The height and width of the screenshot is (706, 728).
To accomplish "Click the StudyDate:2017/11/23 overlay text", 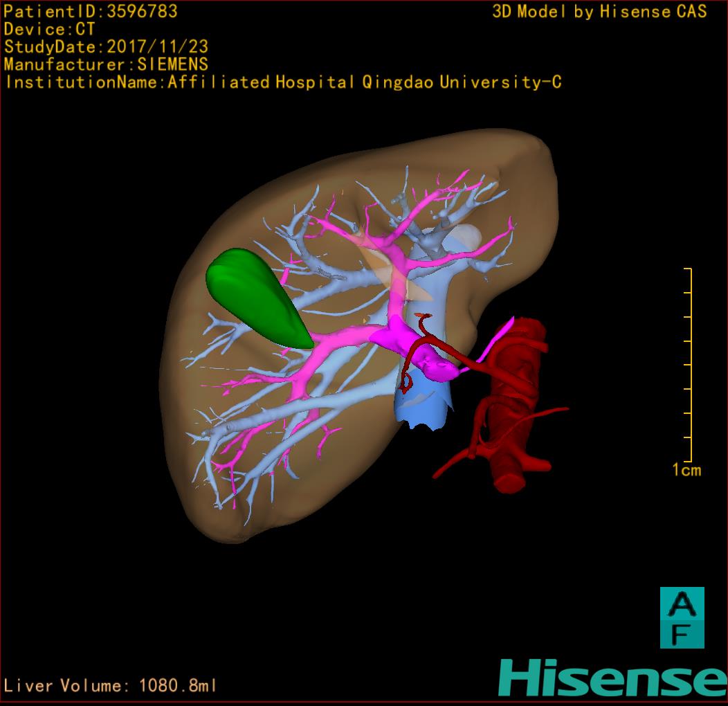I will point(106,47).
